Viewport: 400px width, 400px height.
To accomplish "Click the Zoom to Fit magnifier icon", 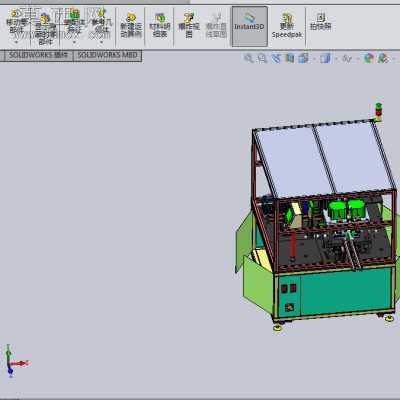I will click(x=249, y=58).
